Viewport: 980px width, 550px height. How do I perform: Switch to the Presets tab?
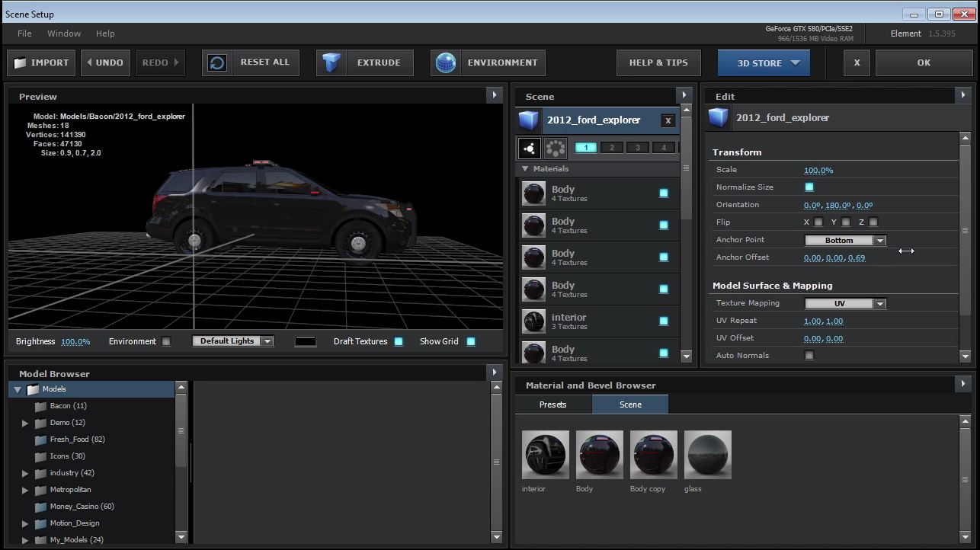[552, 405]
